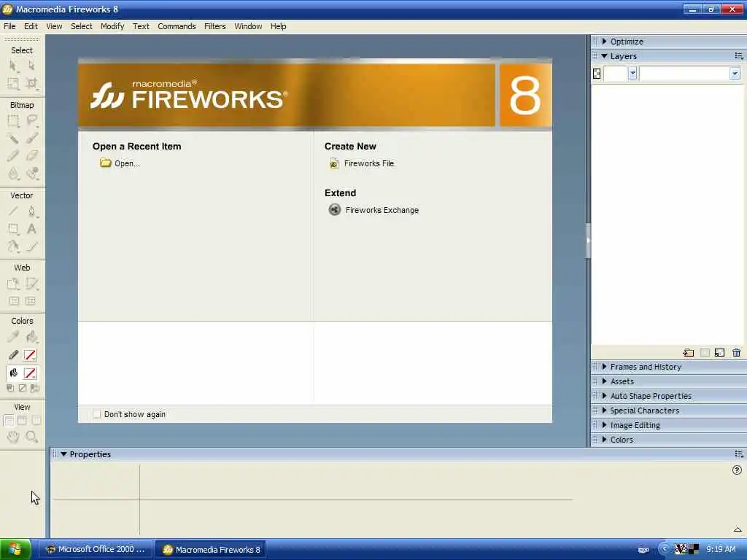The height and width of the screenshot is (560, 747).
Task: Switch to Full Screen with Menus mode
Action: coord(22,421)
